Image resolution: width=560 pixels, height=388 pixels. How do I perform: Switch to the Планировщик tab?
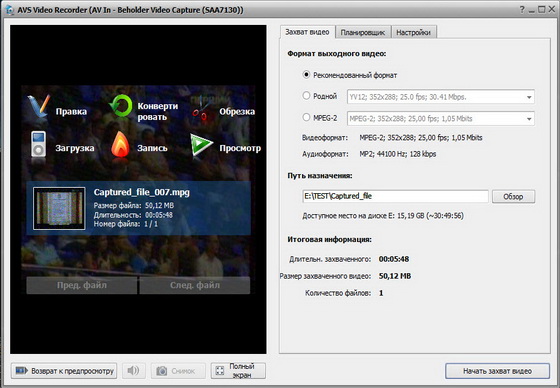tap(363, 33)
